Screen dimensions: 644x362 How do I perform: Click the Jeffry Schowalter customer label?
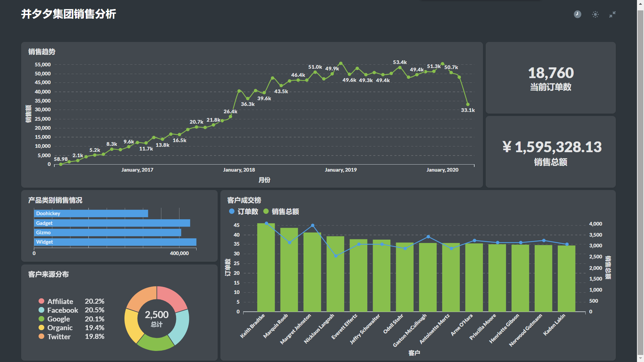[x=365, y=329]
